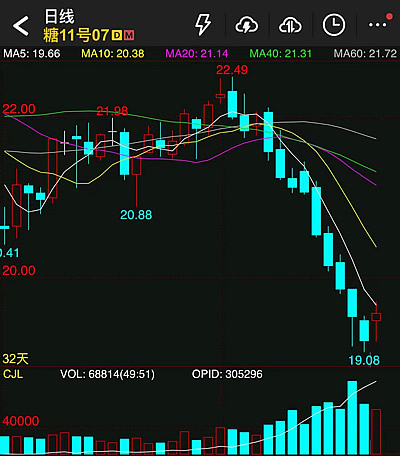Select the MA60: 21.72 indicator label
Image resolution: width=400 pixels, height=456 pixels.
(x=365, y=54)
